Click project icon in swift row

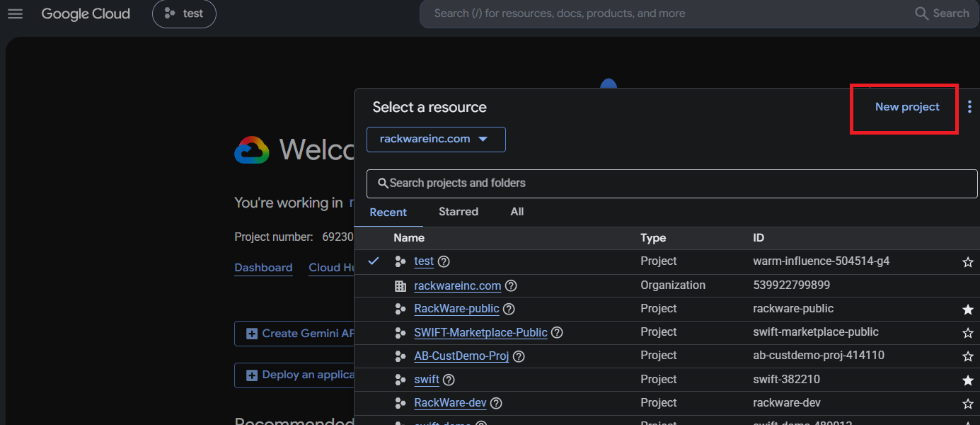point(400,380)
